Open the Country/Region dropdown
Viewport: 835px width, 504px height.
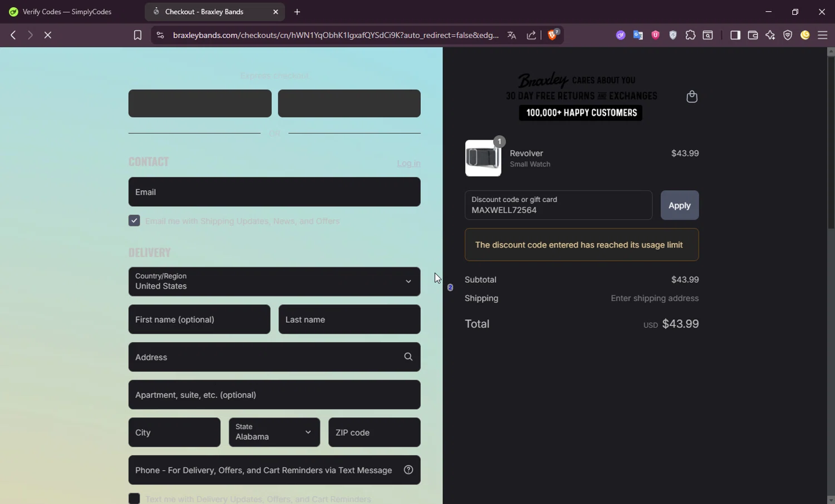(274, 281)
